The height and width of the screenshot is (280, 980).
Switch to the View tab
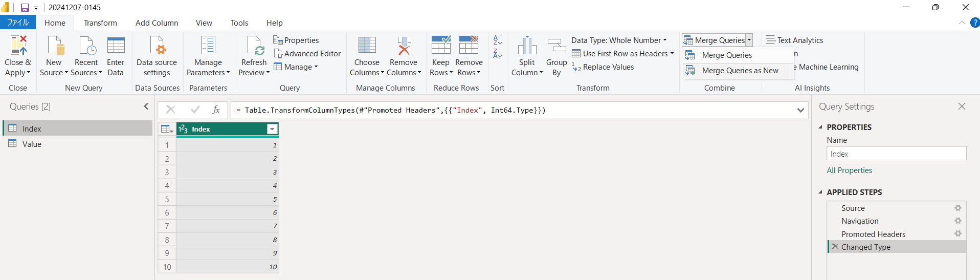click(x=204, y=23)
